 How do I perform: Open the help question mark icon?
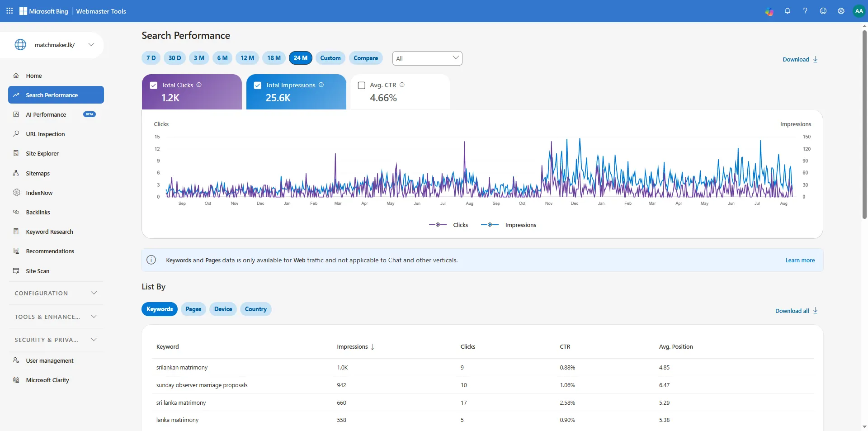click(x=805, y=11)
